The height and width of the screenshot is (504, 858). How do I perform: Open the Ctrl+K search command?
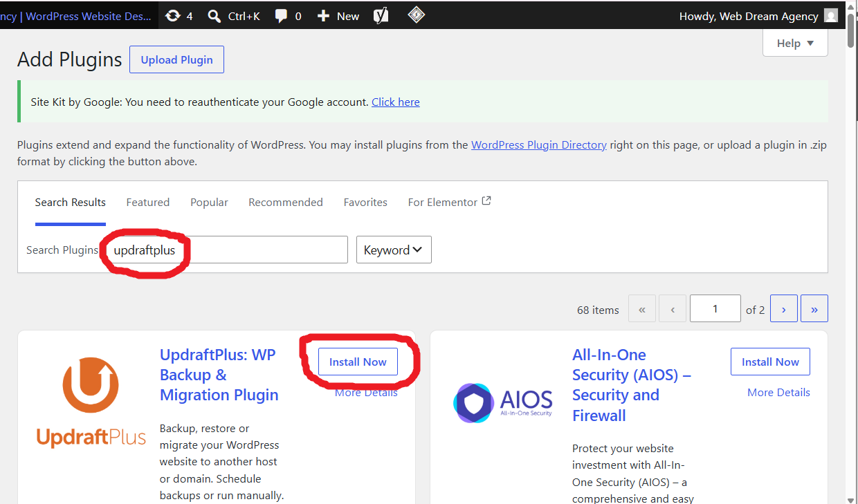coord(234,16)
